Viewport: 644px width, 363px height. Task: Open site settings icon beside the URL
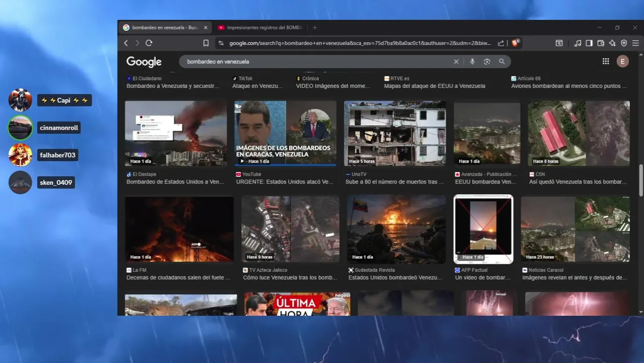click(x=221, y=43)
